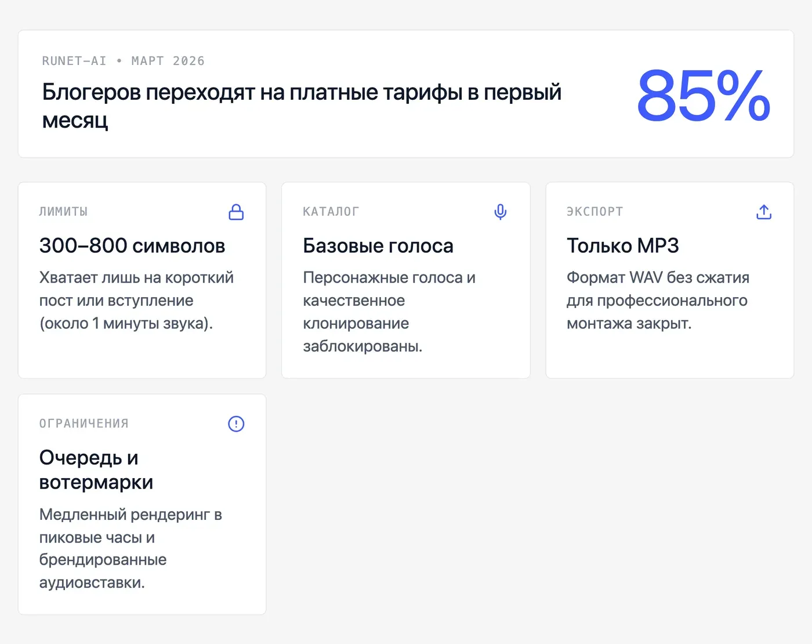Click the 'ЭКСПОРТ' card label

click(594, 212)
